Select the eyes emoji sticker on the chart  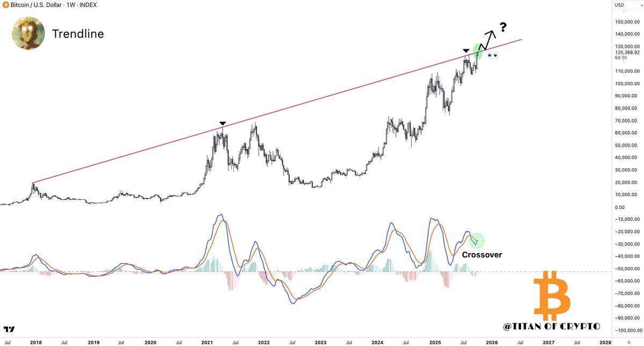(492, 55)
